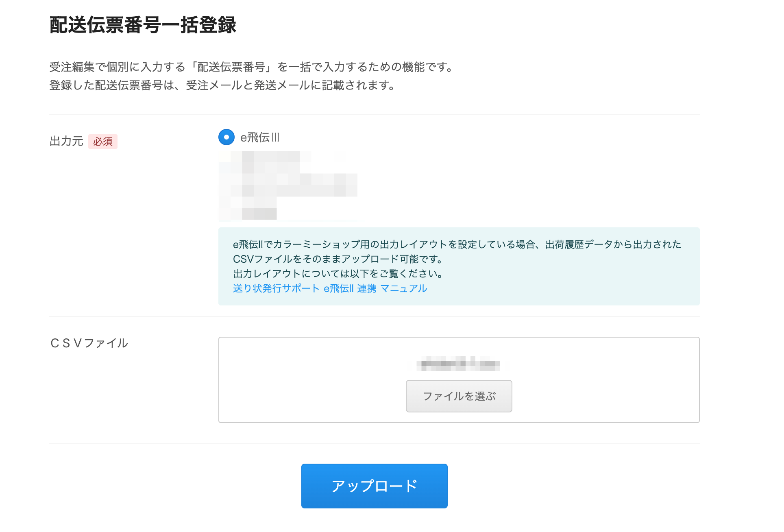Click the CSVファイル field label
The image size is (784, 532).
coord(89,343)
